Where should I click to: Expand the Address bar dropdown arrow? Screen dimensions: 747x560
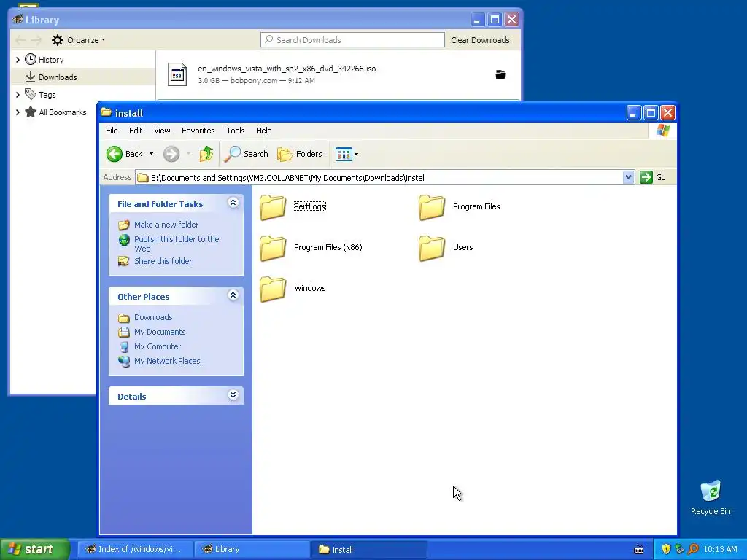628,177
